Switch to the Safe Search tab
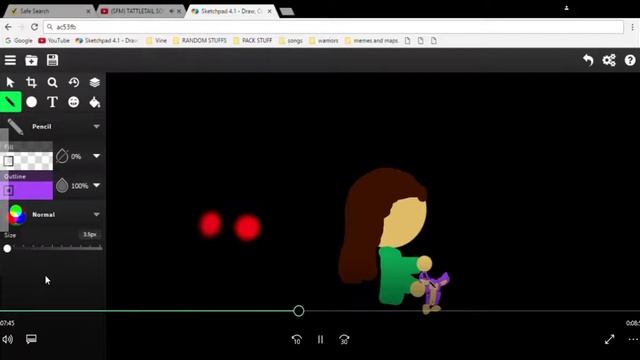 pyautogui.click(x=50, y=11)
